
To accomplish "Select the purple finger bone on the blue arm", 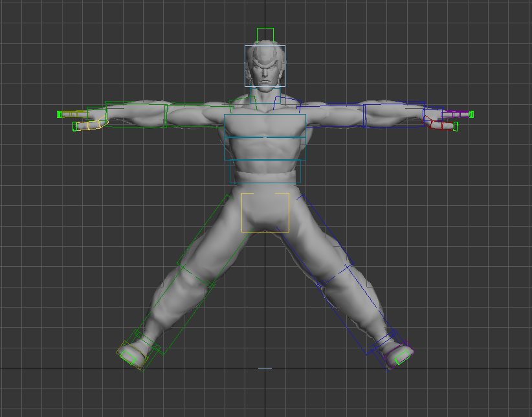I will tap(455, 114).
